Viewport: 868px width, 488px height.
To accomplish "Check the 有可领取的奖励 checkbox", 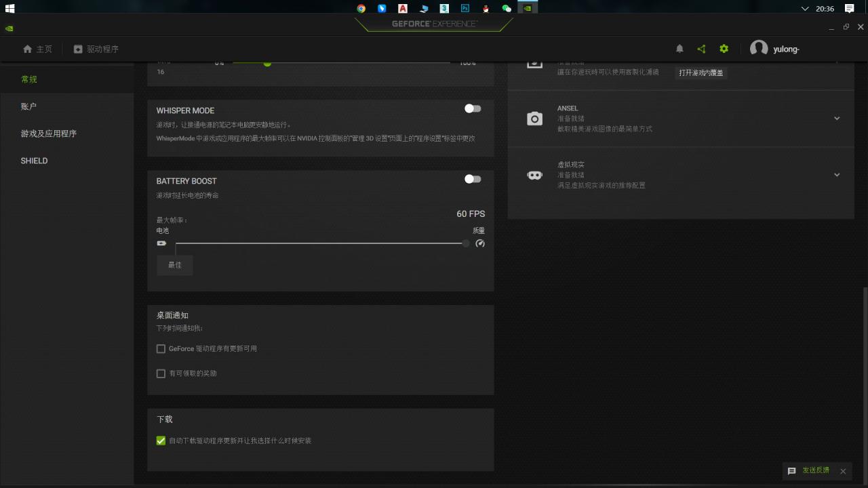I will 161,373.
